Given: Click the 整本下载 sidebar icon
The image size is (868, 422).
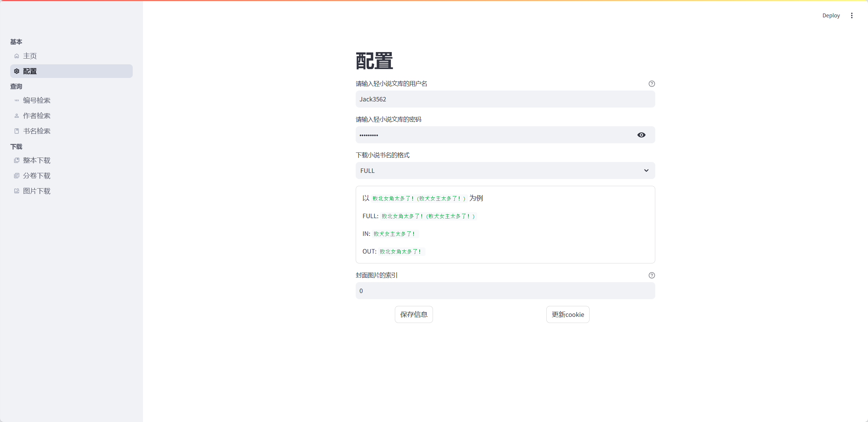Looking at the screenshot, I should [17, 160].
